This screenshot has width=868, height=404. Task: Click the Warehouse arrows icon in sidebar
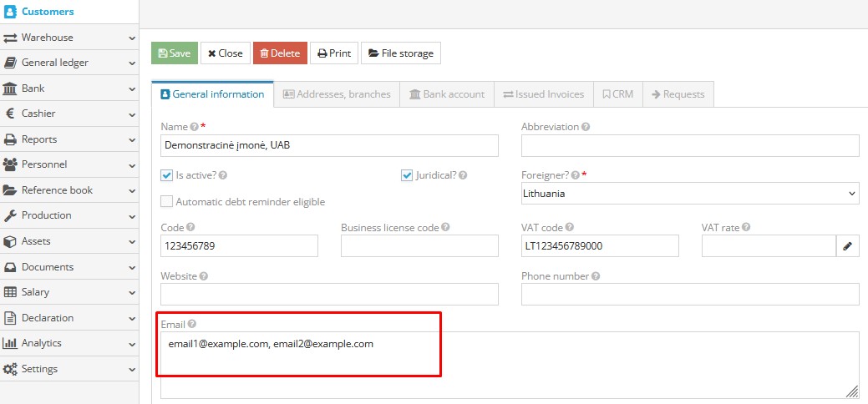pos(10,38)
